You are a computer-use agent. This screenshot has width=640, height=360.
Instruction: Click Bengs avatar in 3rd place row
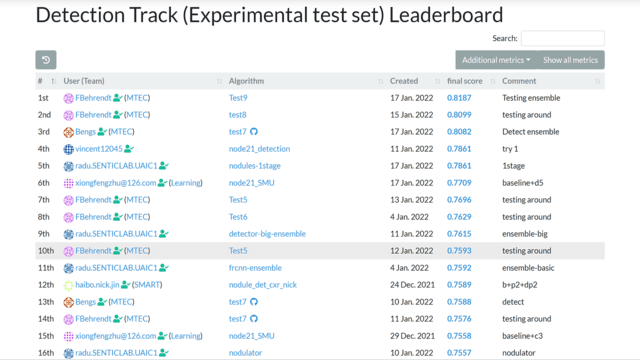tap(68, 132)
